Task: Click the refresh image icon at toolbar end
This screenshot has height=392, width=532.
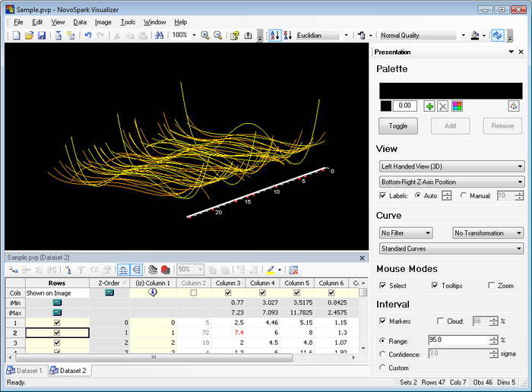Action: (498, 35)
